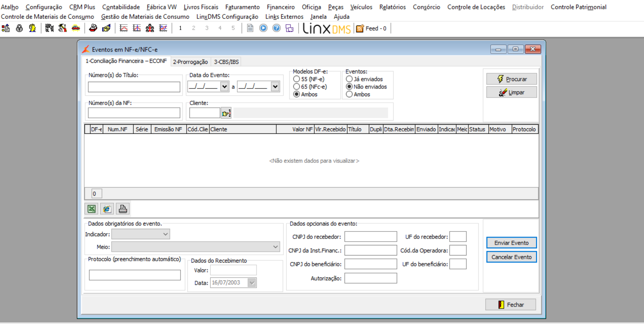Open the end event date picker
The width and height of the screenshot is (644, 324).
pos(275,87)
